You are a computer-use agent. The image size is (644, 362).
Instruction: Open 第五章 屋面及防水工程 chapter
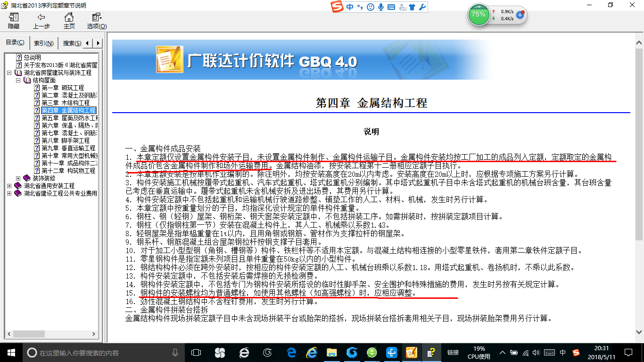69,118
